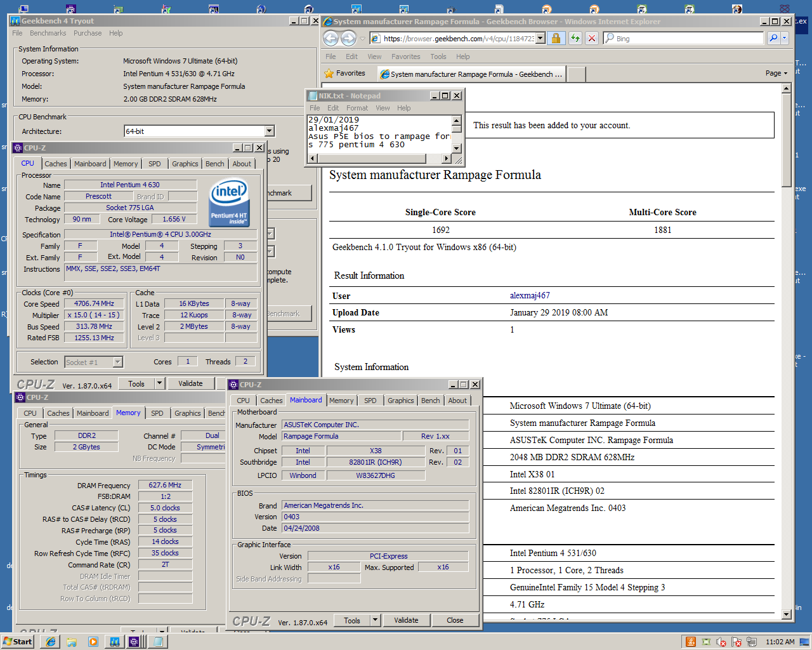Click Close button in Mainboard CPU-Z
This screenshot has height=650, width=812.
(x=455, y=620)
